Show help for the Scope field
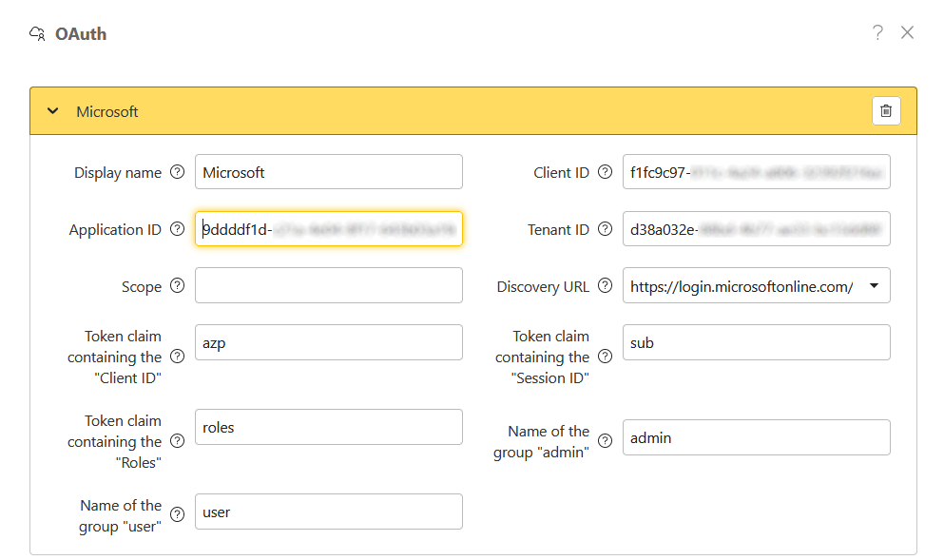 tap(177, 286)
